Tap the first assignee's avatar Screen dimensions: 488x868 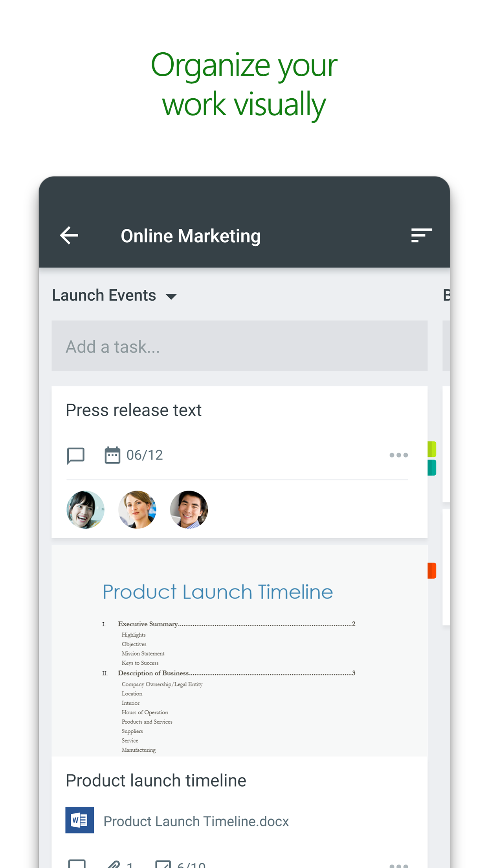click(85, 509)
